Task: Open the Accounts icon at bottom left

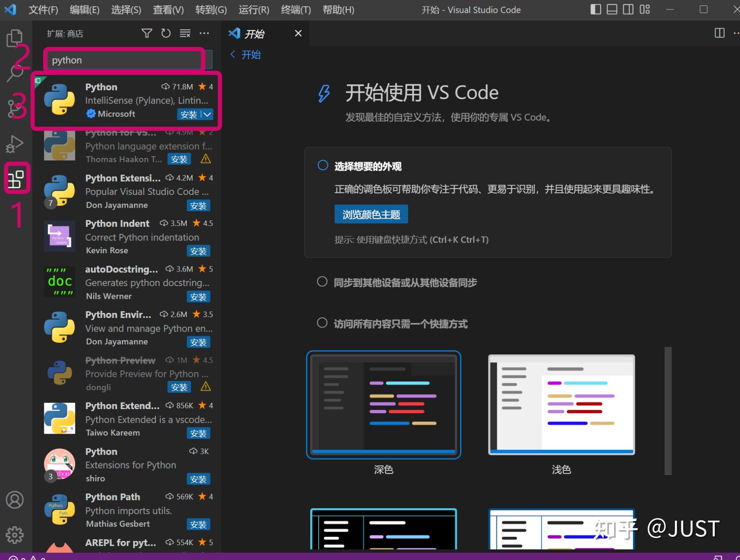Action: (x=15, y=500)
